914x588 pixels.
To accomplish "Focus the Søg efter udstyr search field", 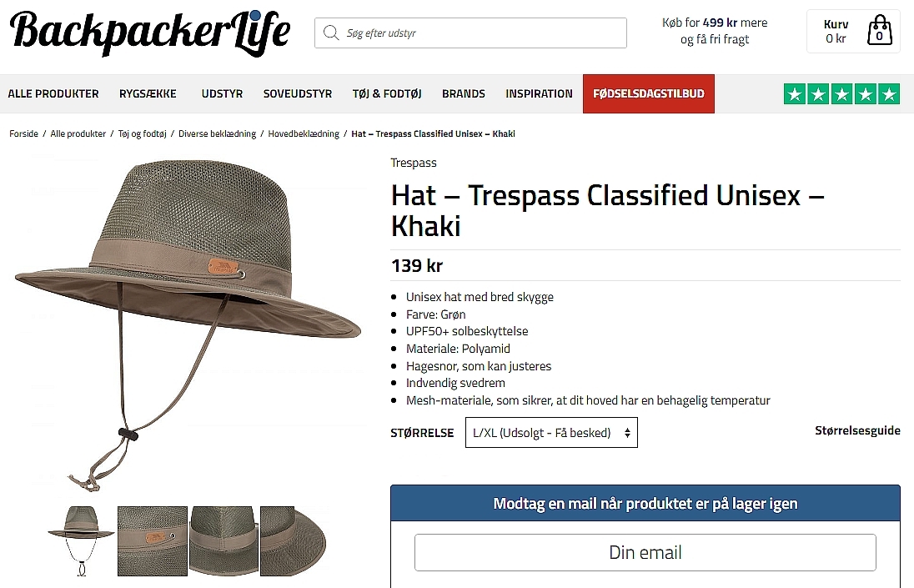I will click(470, 33).
